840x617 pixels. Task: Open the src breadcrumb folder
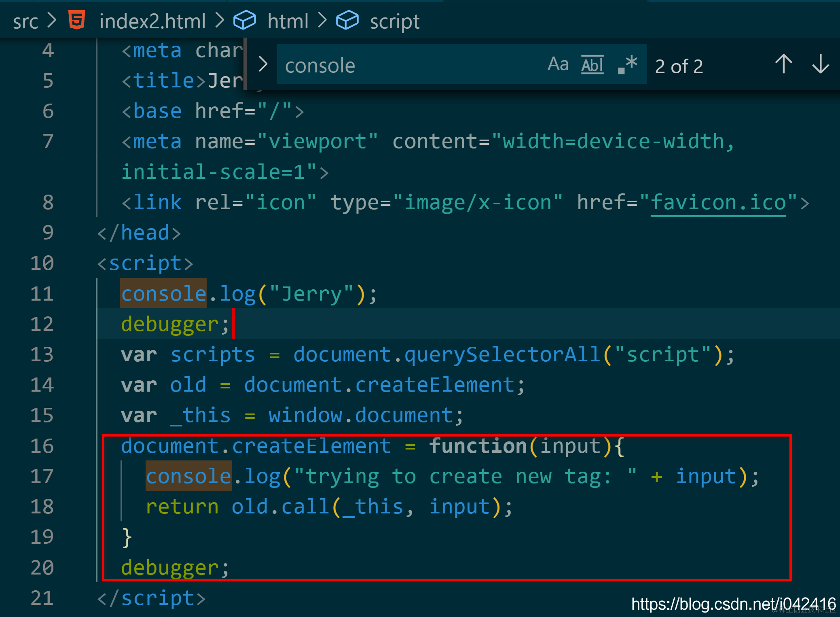tap(25, 21)
